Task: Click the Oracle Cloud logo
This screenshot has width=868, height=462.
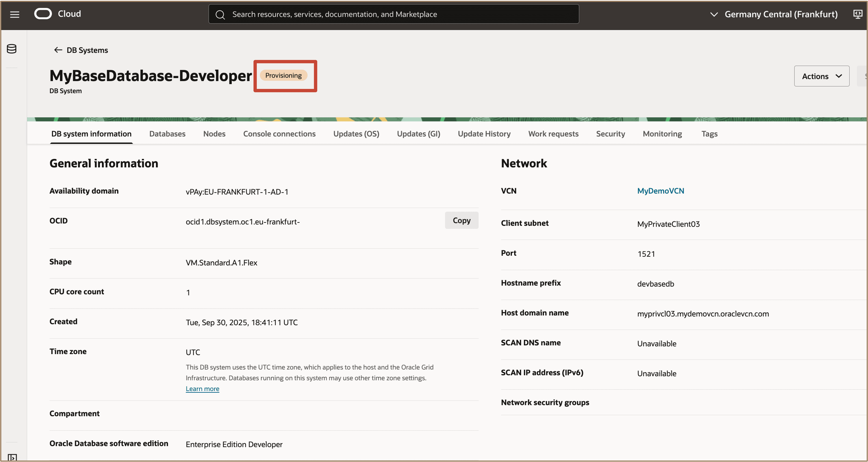Action: (43, 14)
